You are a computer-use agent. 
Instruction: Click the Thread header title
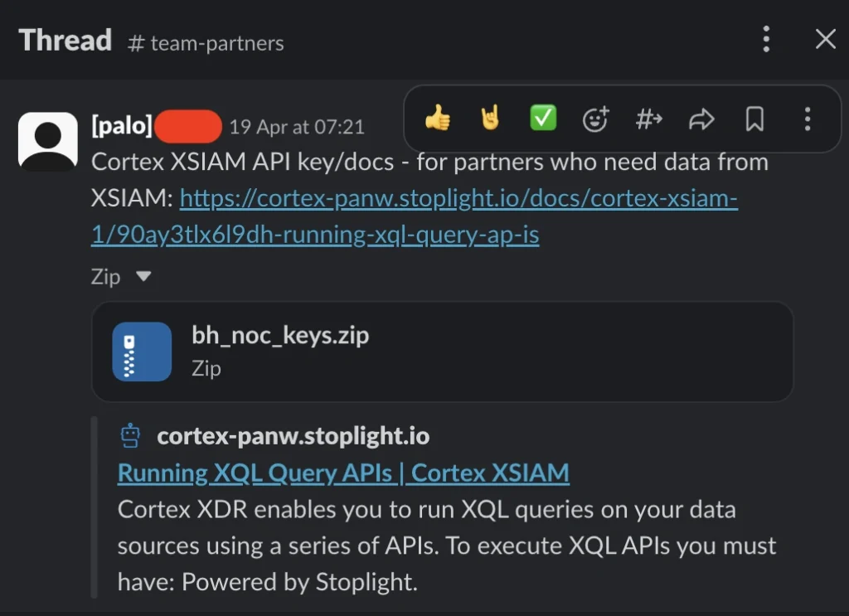pos(65,40)
